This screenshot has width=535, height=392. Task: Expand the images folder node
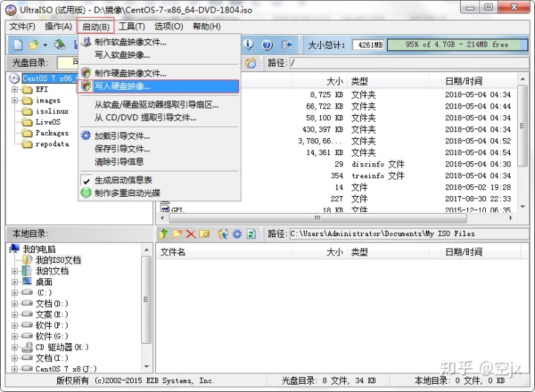(x=15, y=100)
